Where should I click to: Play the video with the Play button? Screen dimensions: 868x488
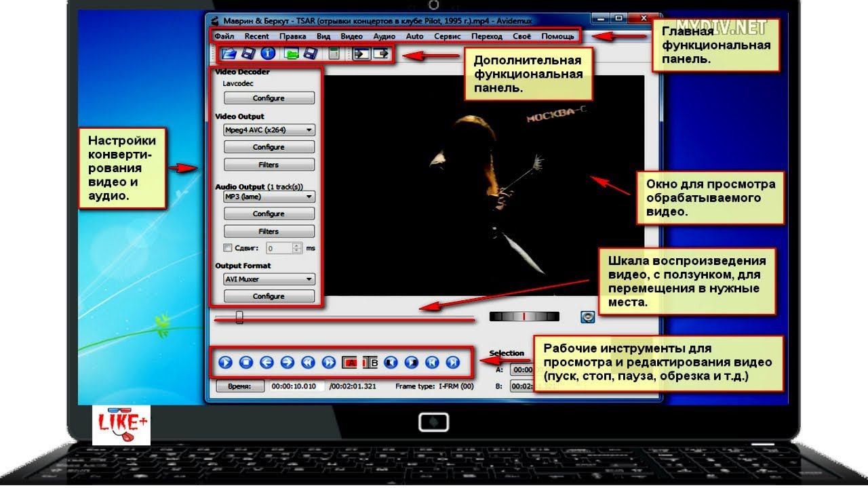[x=226, y=363]
